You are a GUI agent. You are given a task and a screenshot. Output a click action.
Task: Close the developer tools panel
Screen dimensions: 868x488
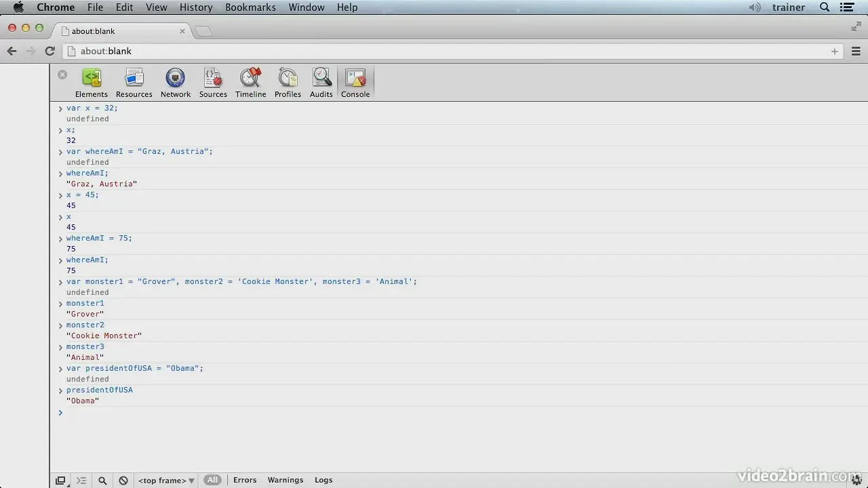62,75
